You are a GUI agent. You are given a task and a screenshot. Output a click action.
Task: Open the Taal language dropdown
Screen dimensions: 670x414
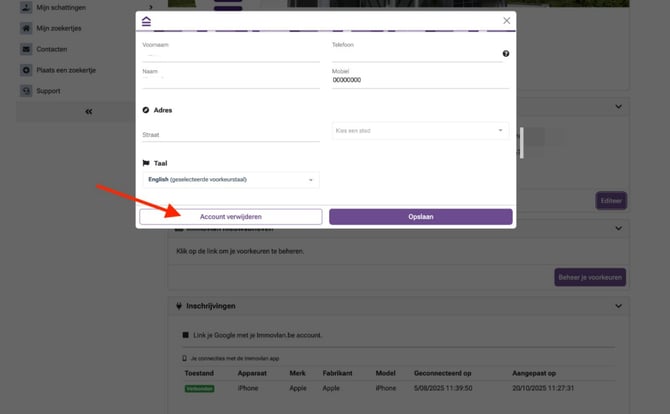[231, 179]
